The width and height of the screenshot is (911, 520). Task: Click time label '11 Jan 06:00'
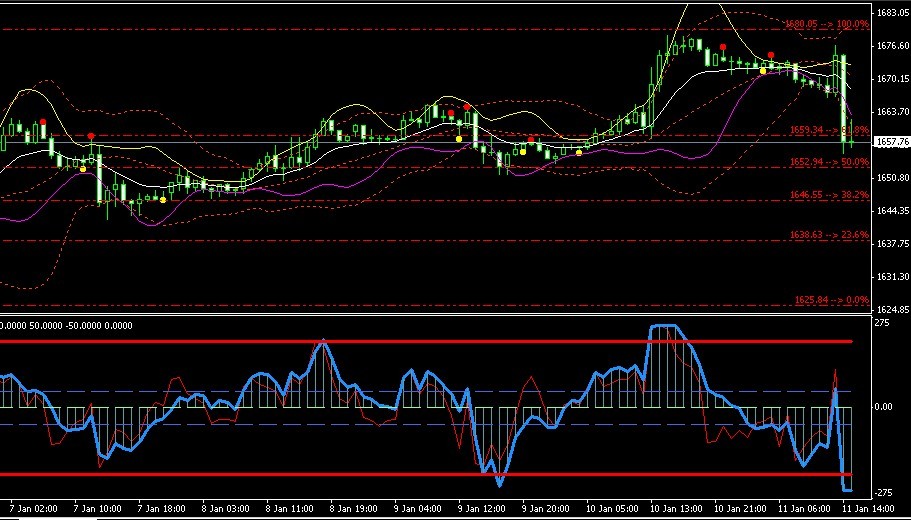[x=804, y=509]
